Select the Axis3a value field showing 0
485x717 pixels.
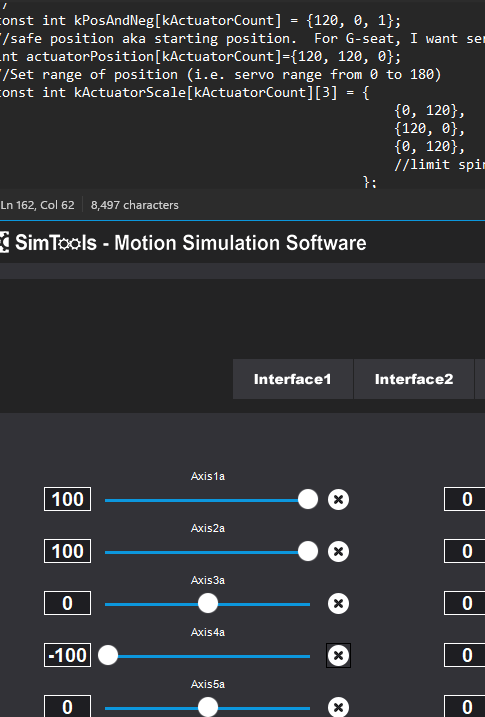[x=68, y=604]
